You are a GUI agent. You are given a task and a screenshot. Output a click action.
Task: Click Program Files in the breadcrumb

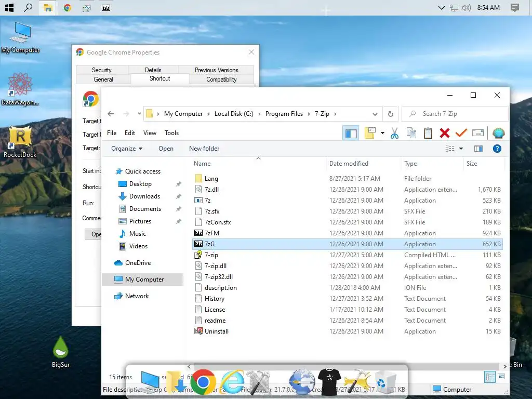pos(284,114)
